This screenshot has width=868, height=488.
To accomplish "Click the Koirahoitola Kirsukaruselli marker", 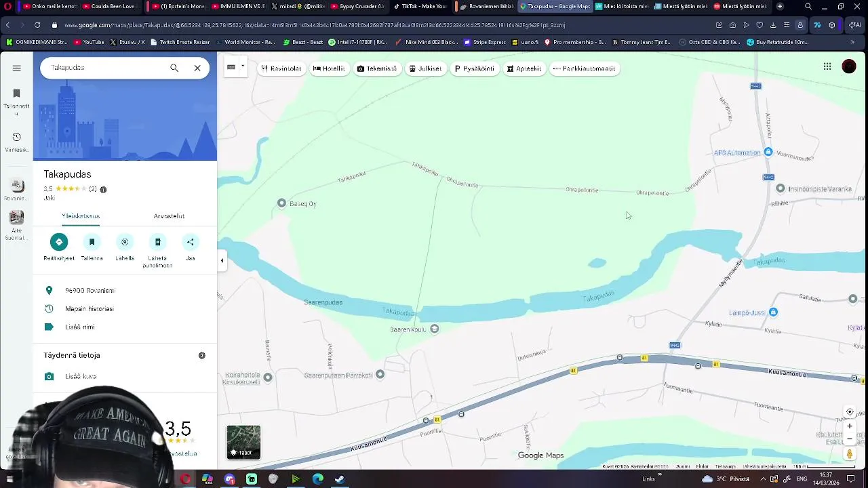I will pos(268,378).
